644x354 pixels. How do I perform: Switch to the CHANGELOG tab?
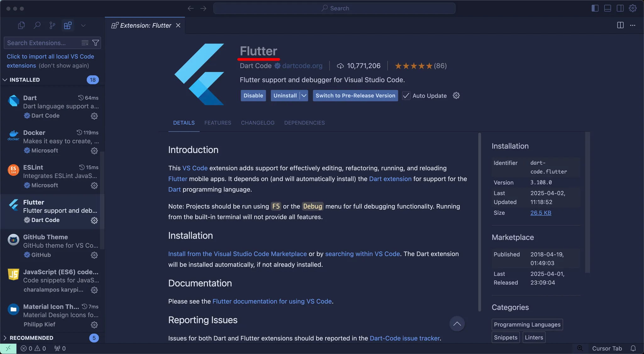(x=258, y=123)
